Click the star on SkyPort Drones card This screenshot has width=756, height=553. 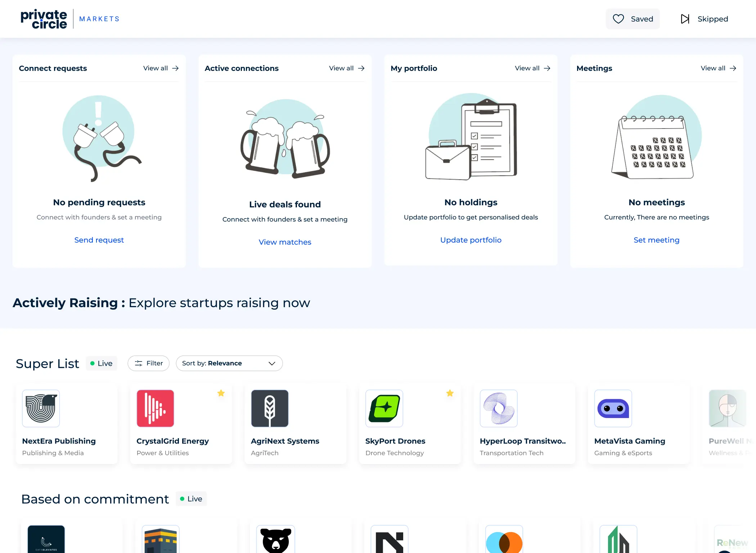click(450, 393)
